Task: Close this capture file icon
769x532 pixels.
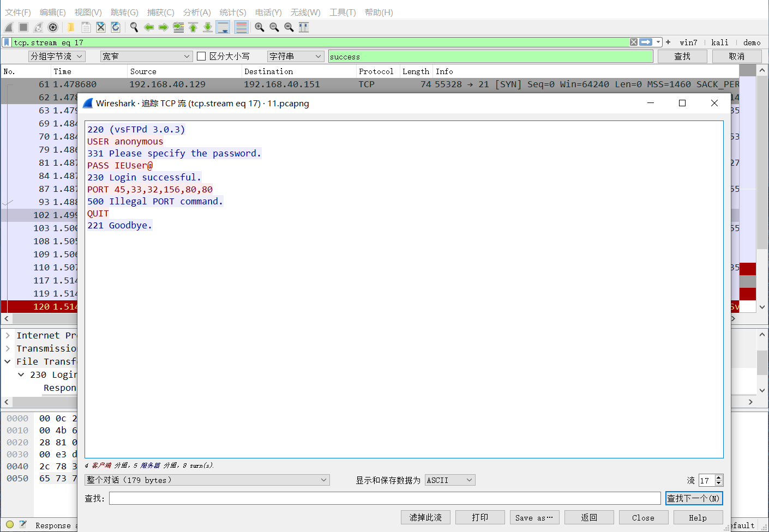Action: coord(101,27)
